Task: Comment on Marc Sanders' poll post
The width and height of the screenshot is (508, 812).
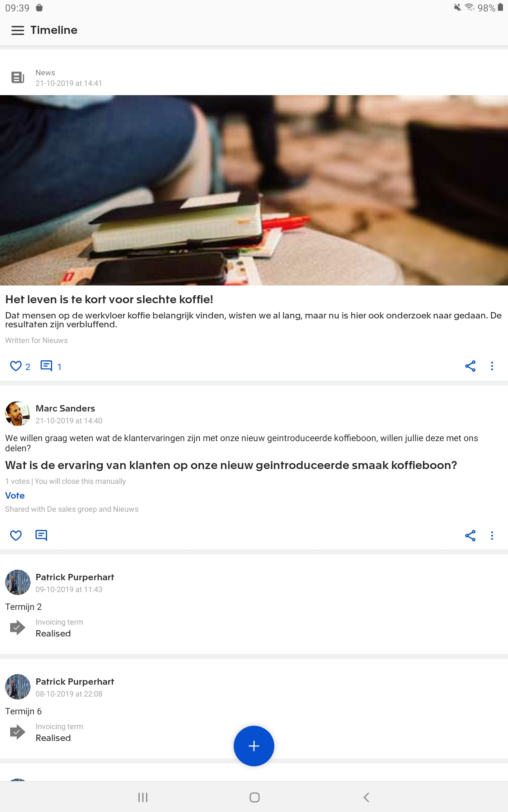Action: [41, 536]
